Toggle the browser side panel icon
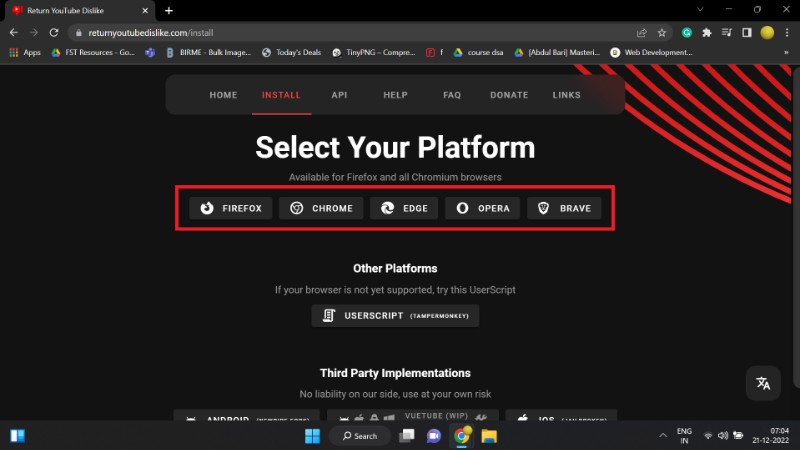Image resolution: width=800 pixels, height=450 pixels. [747, 33]
